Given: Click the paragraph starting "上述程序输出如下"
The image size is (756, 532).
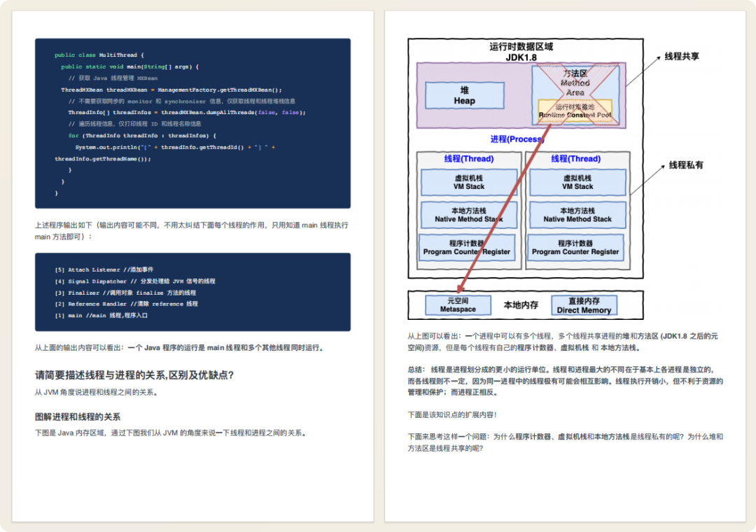Looking at the screenshot, I should tap(191, 230).
